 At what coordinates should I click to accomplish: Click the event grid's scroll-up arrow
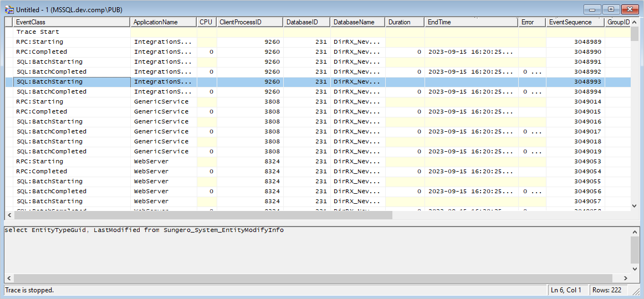click(x=635, y=22)
